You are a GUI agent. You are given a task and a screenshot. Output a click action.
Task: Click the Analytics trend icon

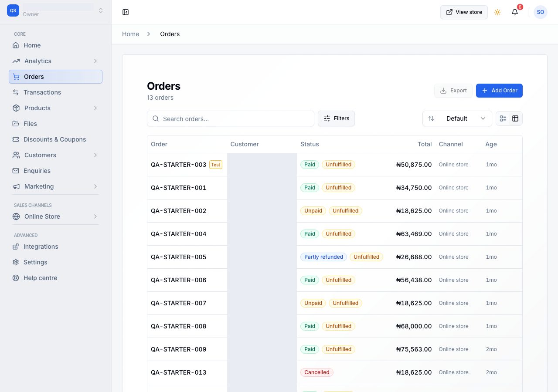(x=16, y=61)
